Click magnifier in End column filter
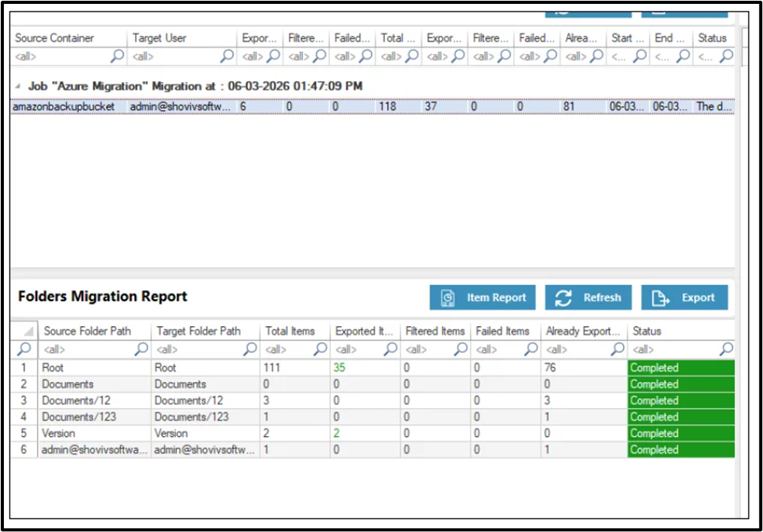This screenshot has width=763, height=532. pos(683,56)
